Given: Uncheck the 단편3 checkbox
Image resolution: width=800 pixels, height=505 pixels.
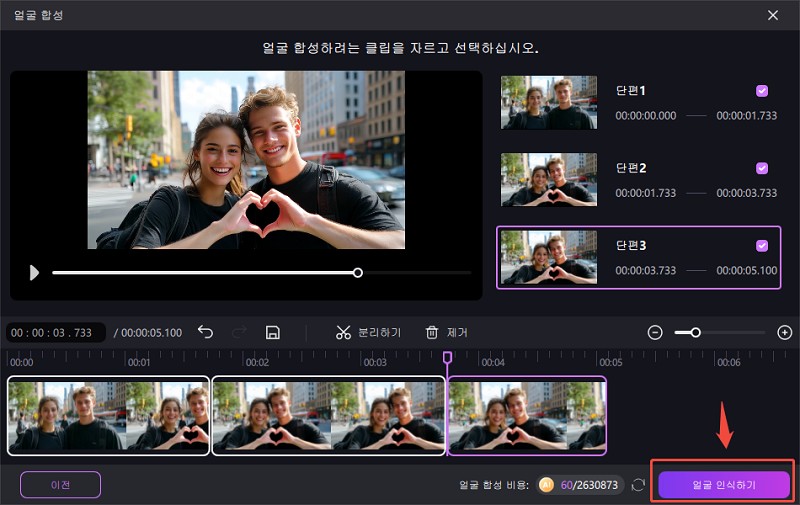Looking at the screenshot, I should coord(762,246).
